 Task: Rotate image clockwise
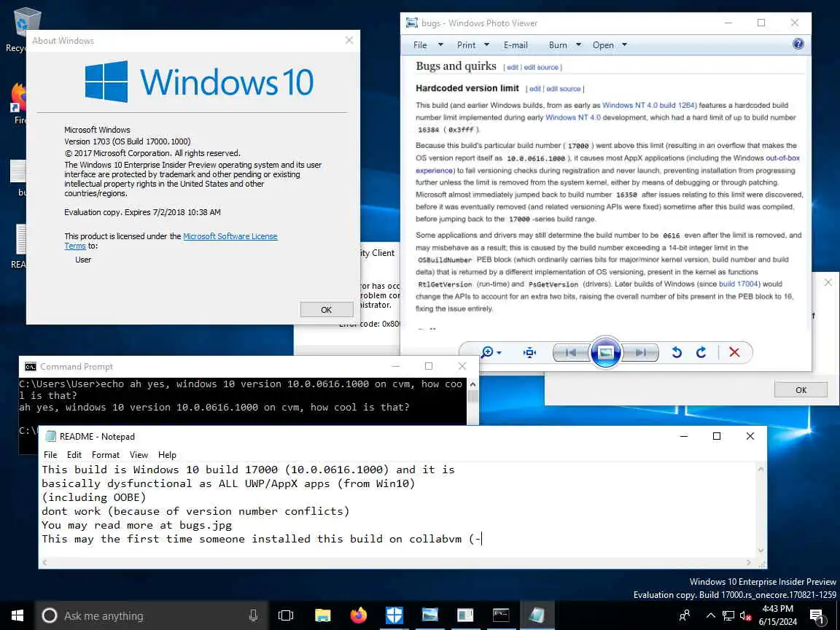[x=701, y=352]
